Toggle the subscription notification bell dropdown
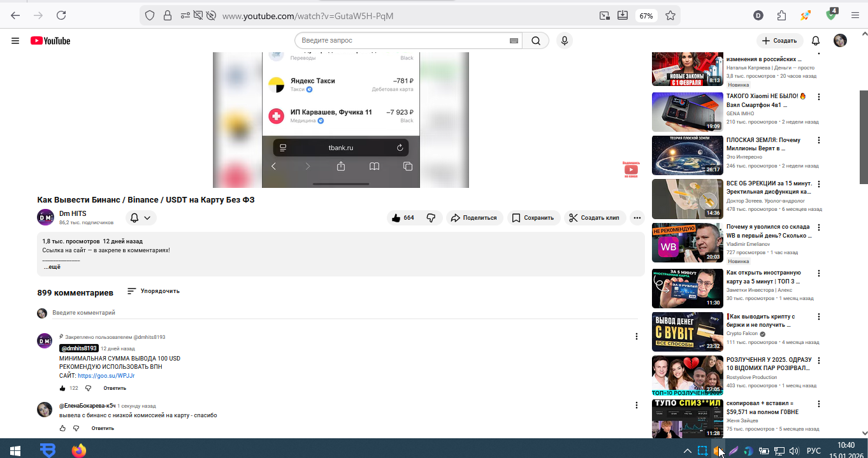 pos(140,218)
